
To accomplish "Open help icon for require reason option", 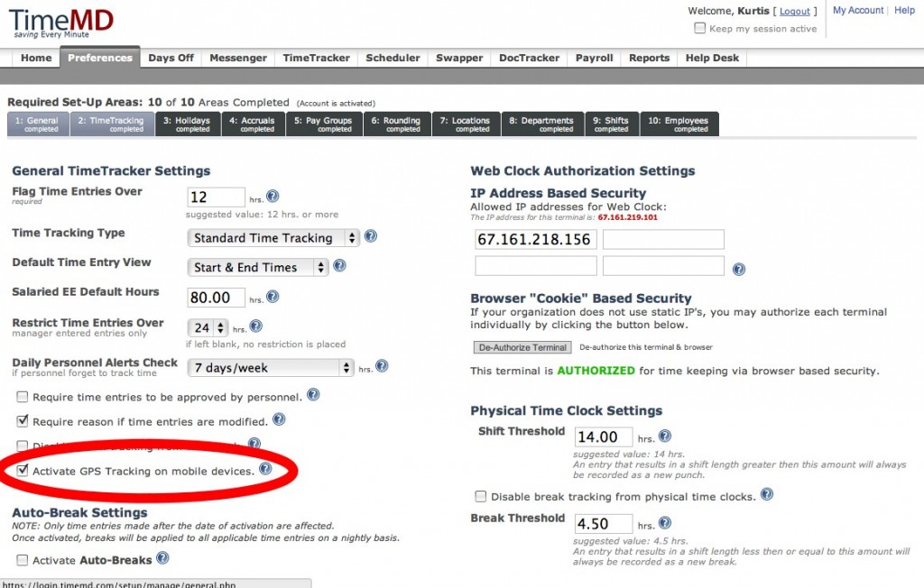I will coord(280,419).
